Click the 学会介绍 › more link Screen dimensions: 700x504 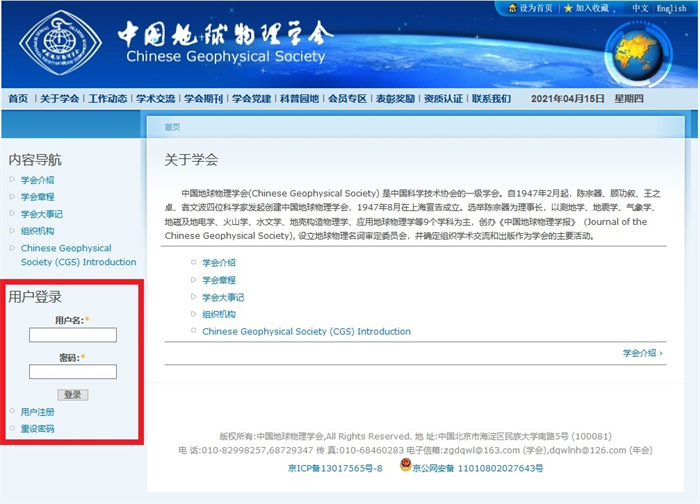click(x=642, y=353)
